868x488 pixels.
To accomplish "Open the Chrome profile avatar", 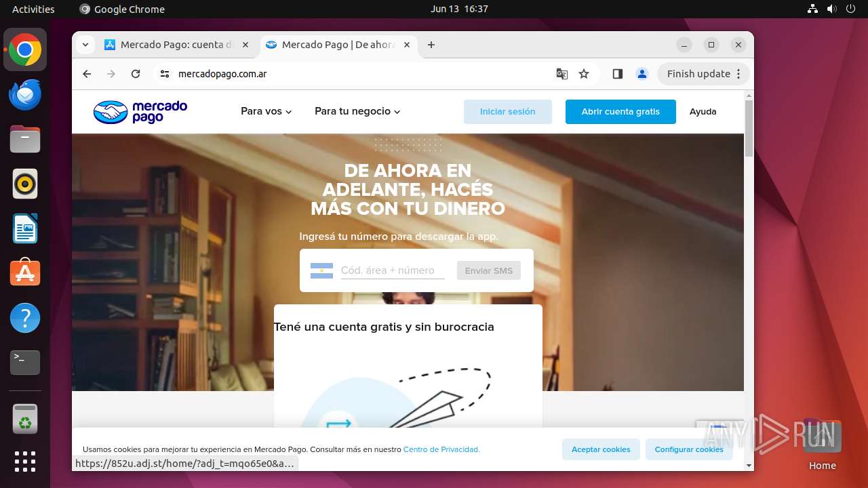I will point(642,74).
